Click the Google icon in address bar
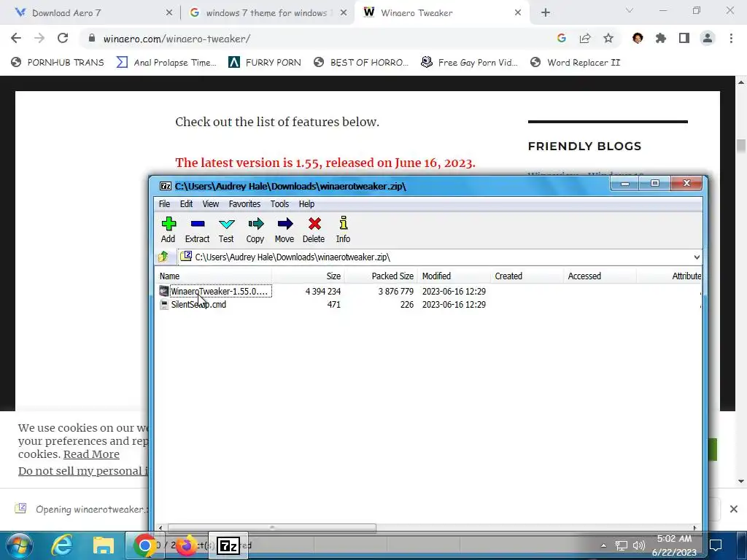This screenshot has height=560, width=747. click(562, 39)
